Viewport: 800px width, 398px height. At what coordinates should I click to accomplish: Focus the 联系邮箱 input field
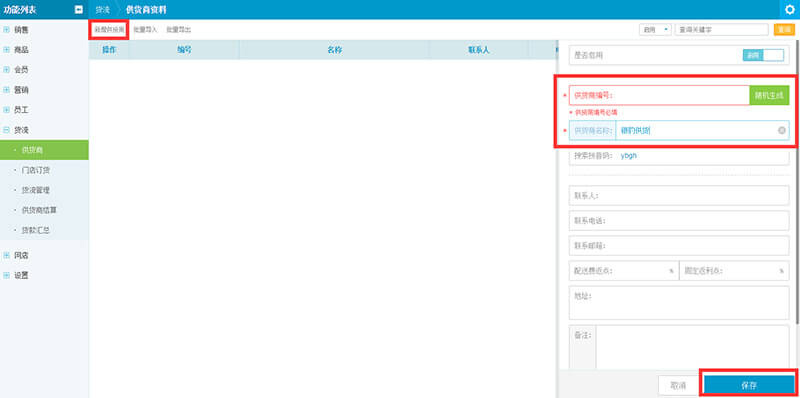point(679,245)
